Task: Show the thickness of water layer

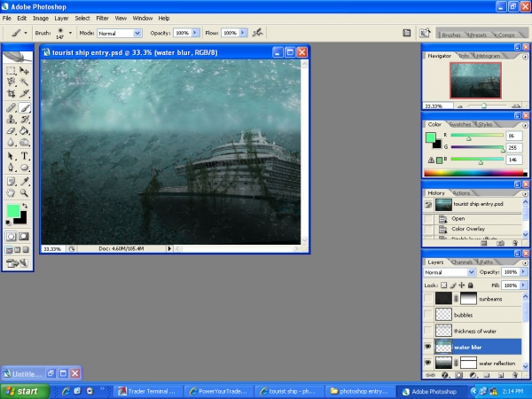Action: (x=428, y=331)
